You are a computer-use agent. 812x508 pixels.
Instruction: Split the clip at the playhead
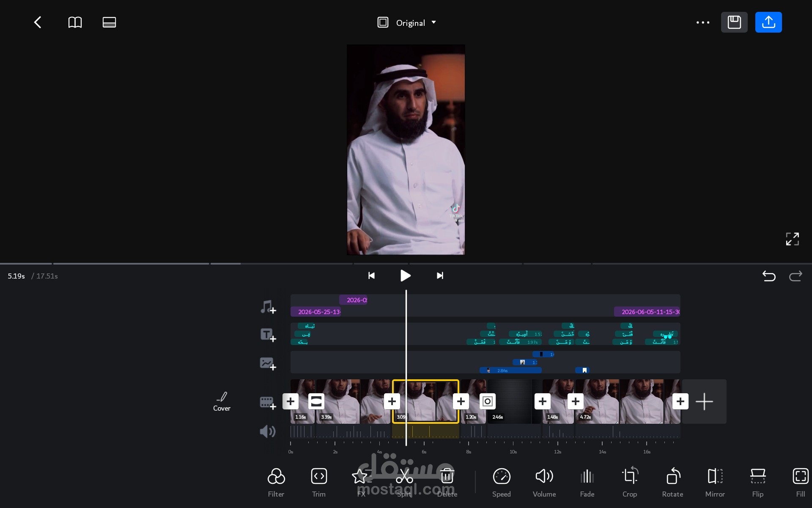[x=404, y=483]
